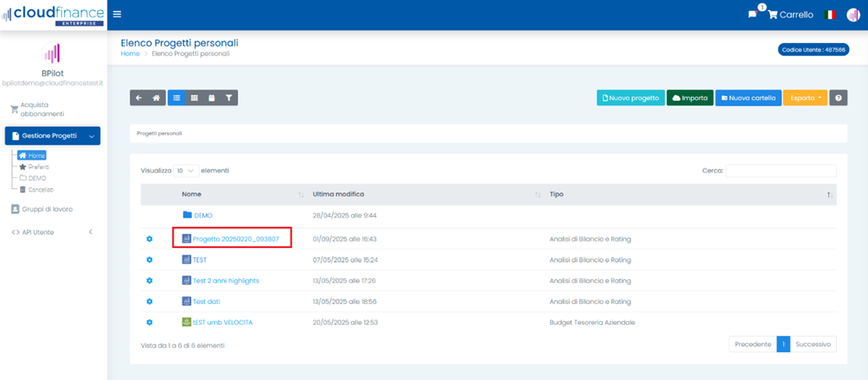
Task: Open the notifications flag icon
Action: point(752,15)
